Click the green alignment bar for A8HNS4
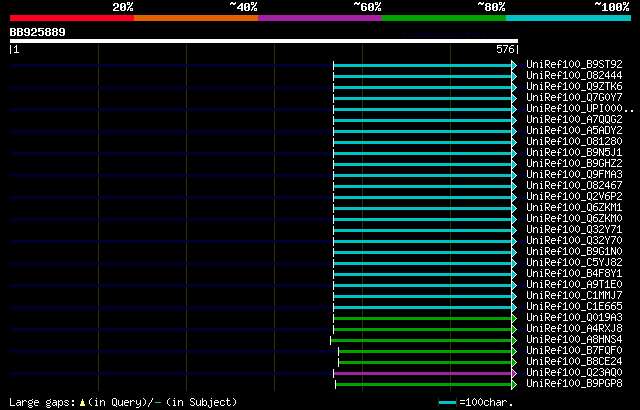This screenshot has height=410, width=640. (x=421, y=340)
